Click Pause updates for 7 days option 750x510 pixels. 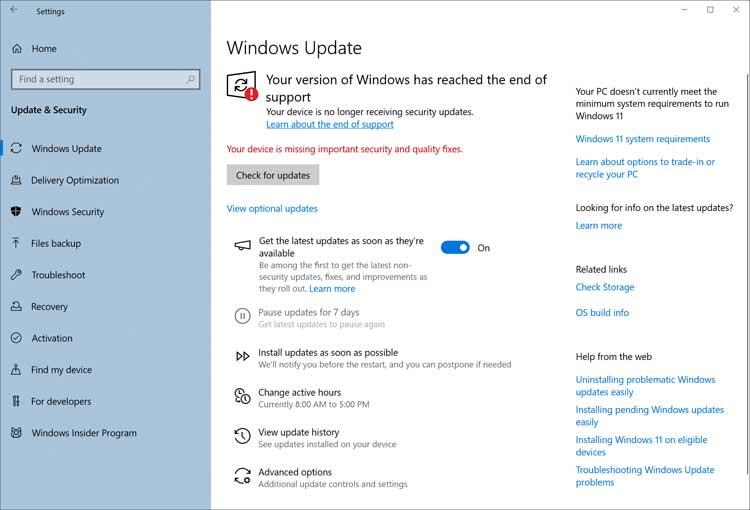[309, 312]
